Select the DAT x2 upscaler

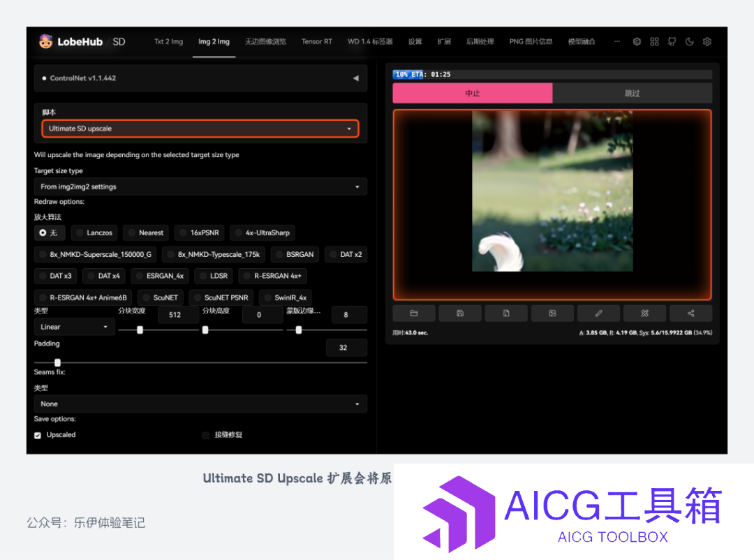(x=346, y=254)
